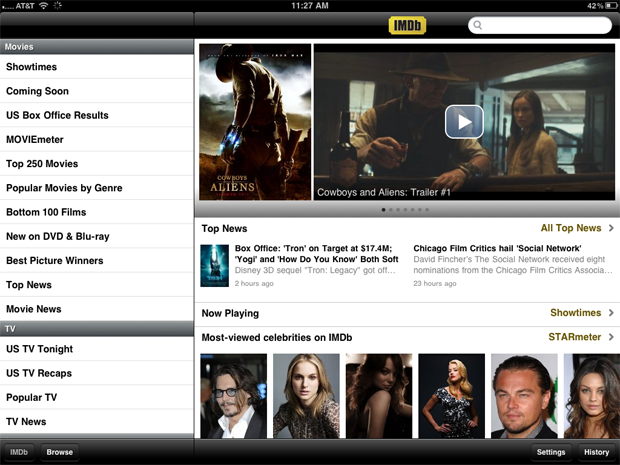The image size is (620, 465).
Task: Open TV News
Action: click(97, 422)
